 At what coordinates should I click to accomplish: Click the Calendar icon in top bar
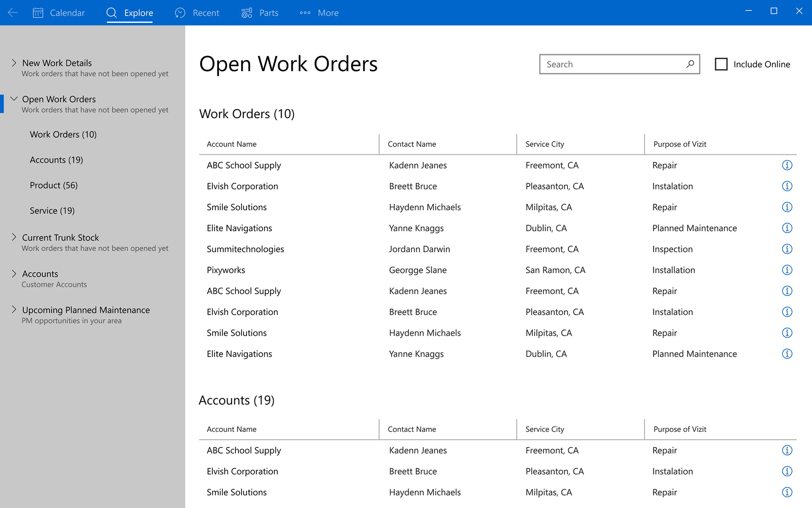38,13
